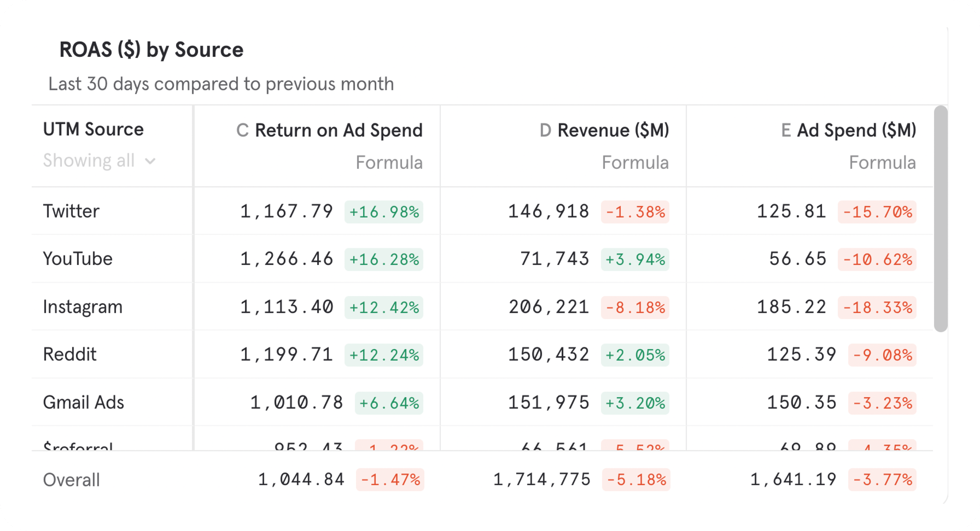Image resolution: width=980 pixels, height=531 pixels.
Task: Open the Formula editor for Return on Ad Spend
Action: pyautogui.click(x=390, y=163)
